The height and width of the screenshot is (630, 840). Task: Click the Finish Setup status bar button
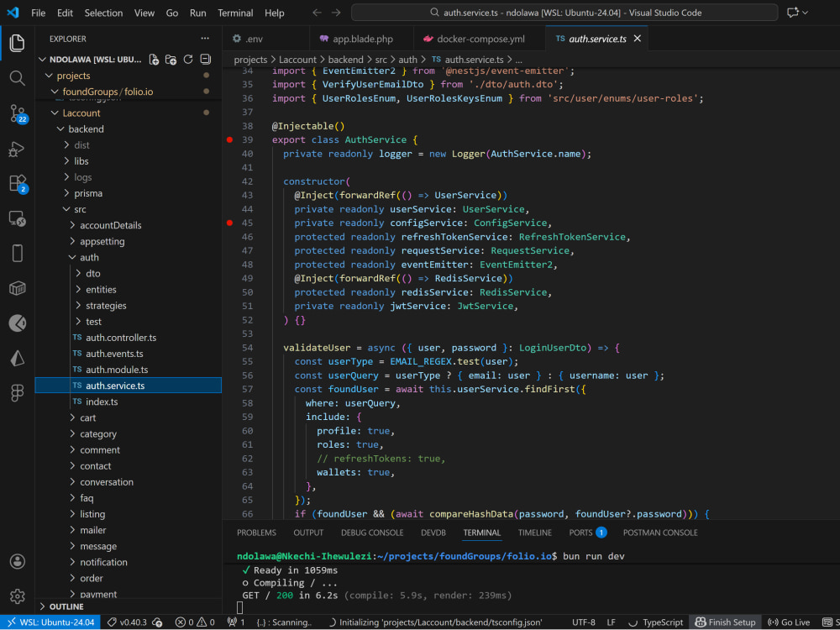726,622
